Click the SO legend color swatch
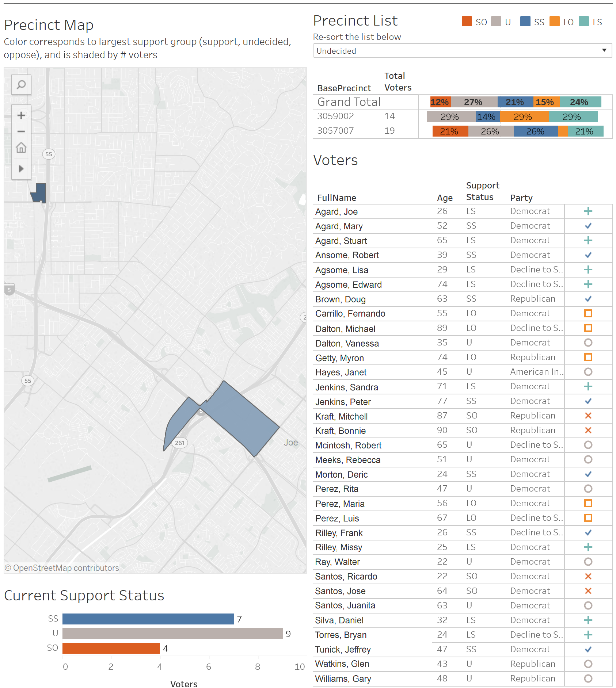This screenshot has height=688, width=616. 466,22
